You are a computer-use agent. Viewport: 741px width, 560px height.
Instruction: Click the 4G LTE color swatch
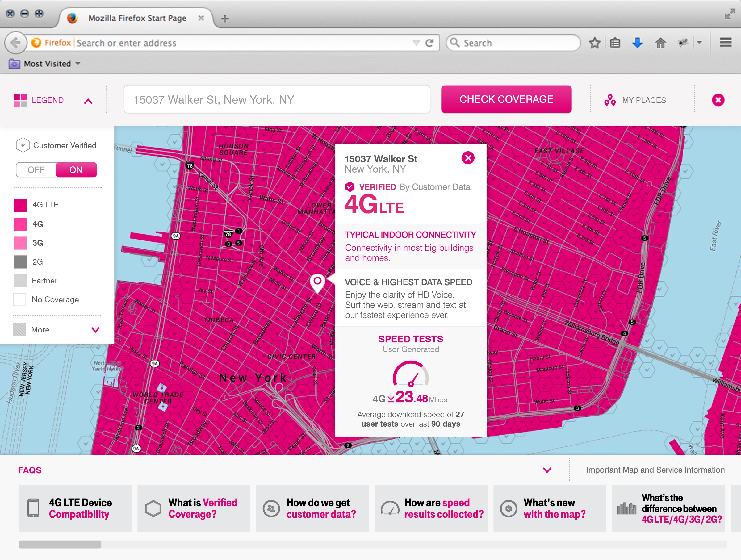[x=20, y=205]
